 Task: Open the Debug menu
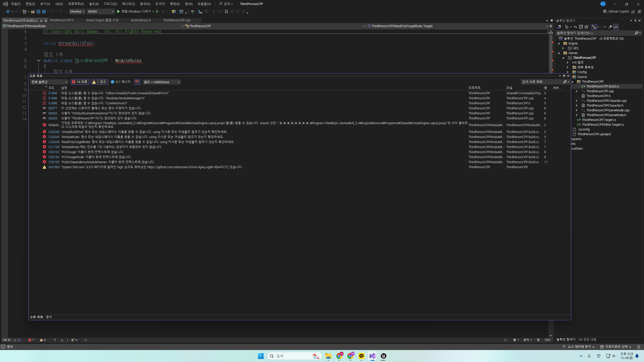click(110, 4)
